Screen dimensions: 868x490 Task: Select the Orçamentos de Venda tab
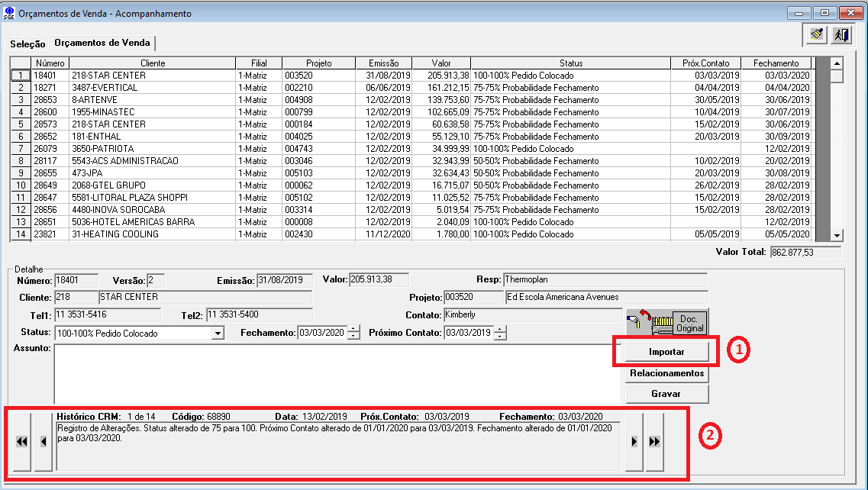click(x=102, y=43)
